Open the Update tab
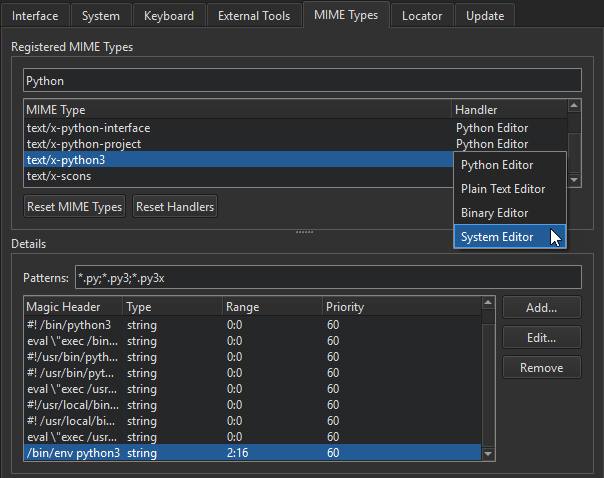604x478 pixels. tap(487, 15)
